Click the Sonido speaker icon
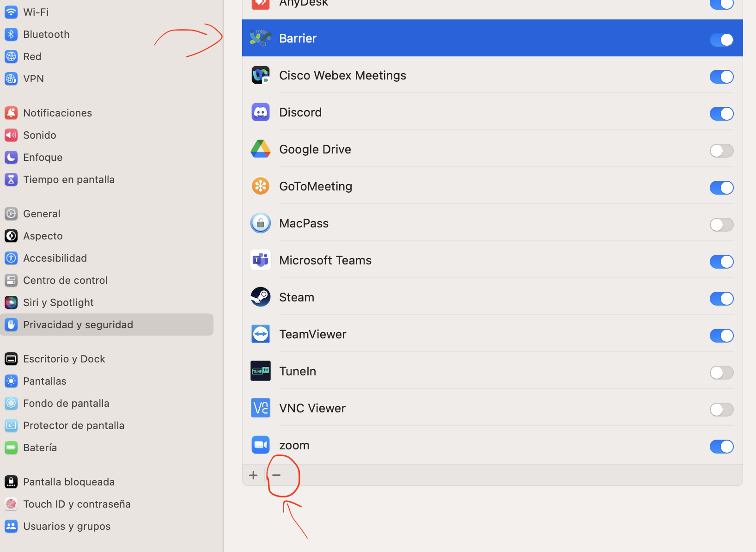Image resolution: width=756 pixels, height=552 pixels. (11, 135)
